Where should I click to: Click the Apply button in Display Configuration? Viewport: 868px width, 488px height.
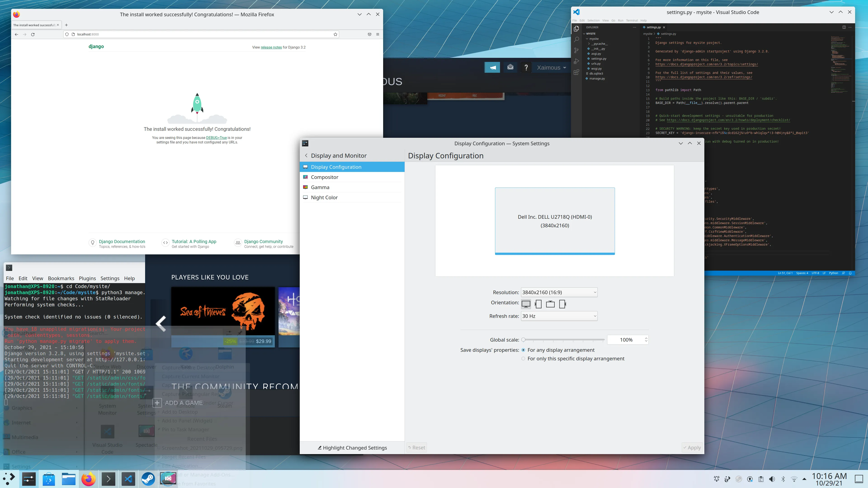click(692, 447)
